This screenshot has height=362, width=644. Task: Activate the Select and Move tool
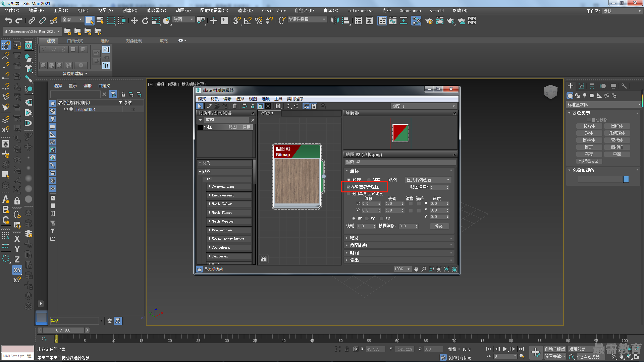[x=135, y=21]
